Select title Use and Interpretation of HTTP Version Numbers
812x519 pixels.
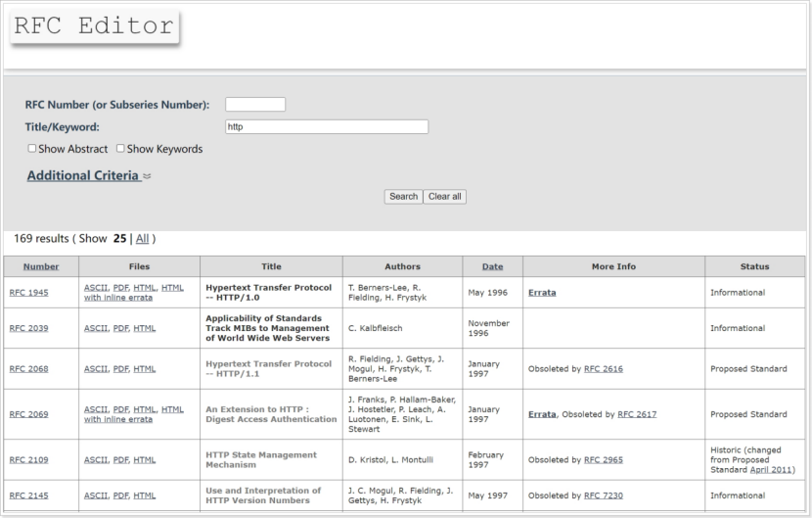point(263,495)
